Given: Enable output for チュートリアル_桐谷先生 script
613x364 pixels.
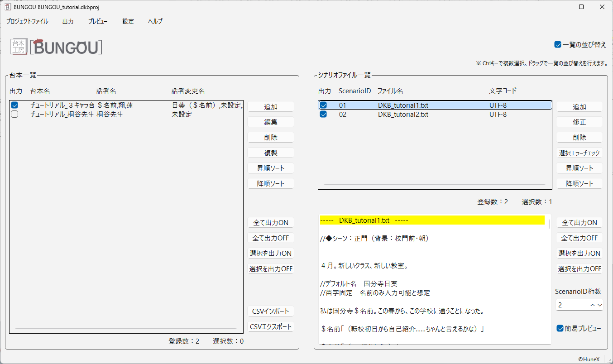Looking at the screenshot, I should 14,115.
